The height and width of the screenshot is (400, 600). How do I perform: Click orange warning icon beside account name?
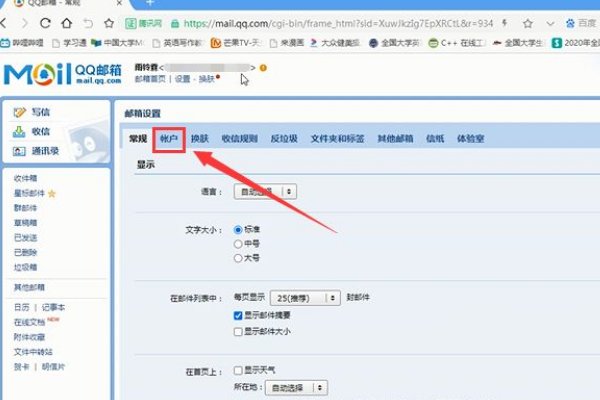pyautogui.click(x=263, y=68)
